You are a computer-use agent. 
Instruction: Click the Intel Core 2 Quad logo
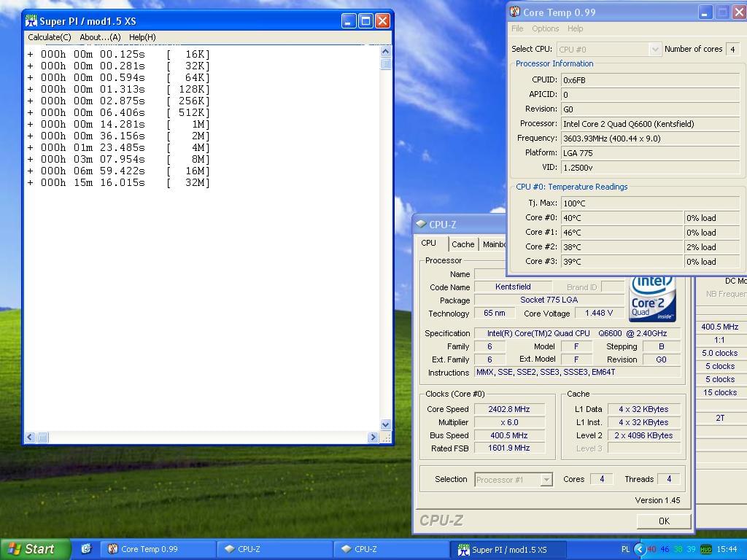pos(652,299)
